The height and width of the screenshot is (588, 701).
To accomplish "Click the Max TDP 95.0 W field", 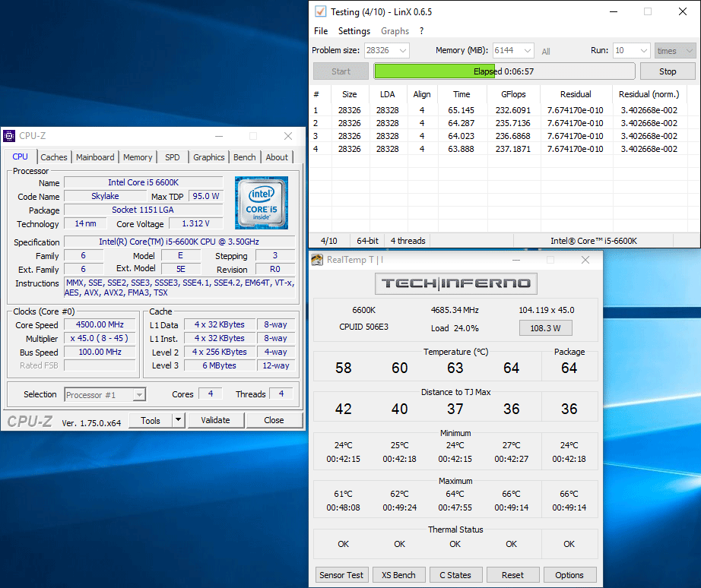I will coord(205,196).
